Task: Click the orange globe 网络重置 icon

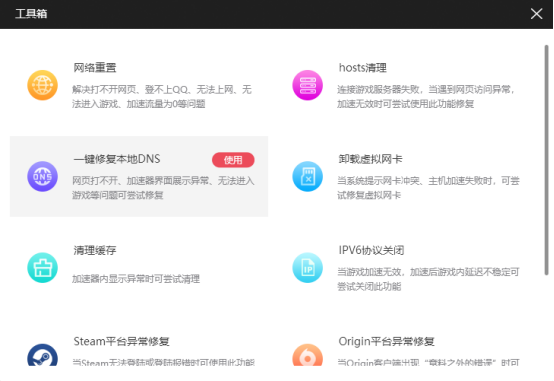Action: click(42, 85)
